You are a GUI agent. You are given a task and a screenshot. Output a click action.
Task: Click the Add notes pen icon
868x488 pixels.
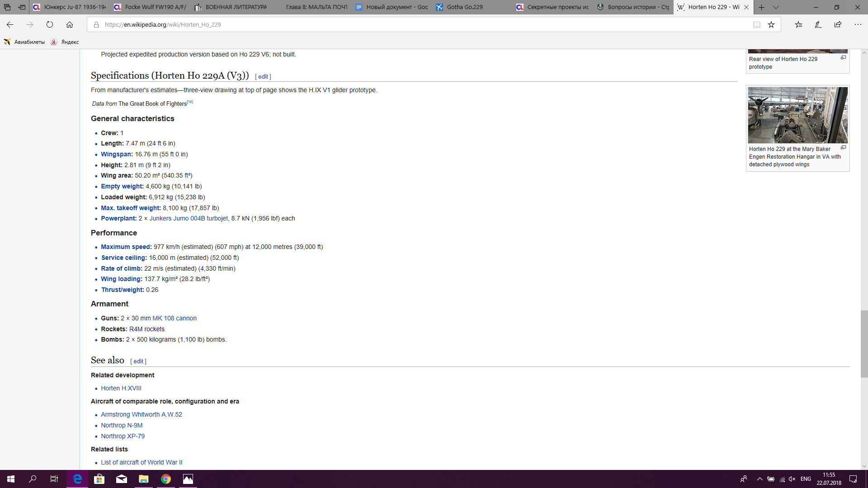(x=818, y=24)
